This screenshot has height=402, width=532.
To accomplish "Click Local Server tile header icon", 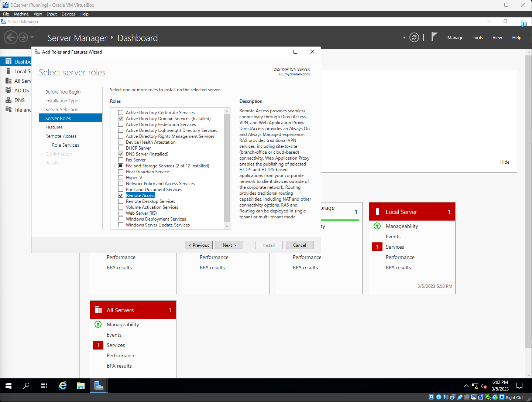I will (377, 212).
